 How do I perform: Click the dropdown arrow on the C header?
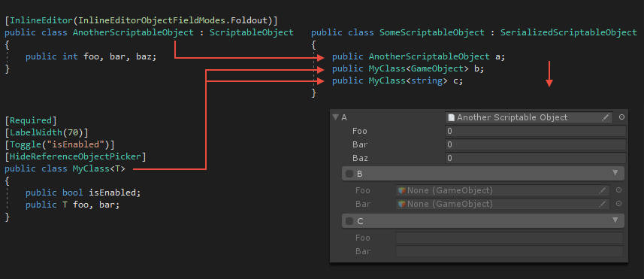click(x=615, y=220)
